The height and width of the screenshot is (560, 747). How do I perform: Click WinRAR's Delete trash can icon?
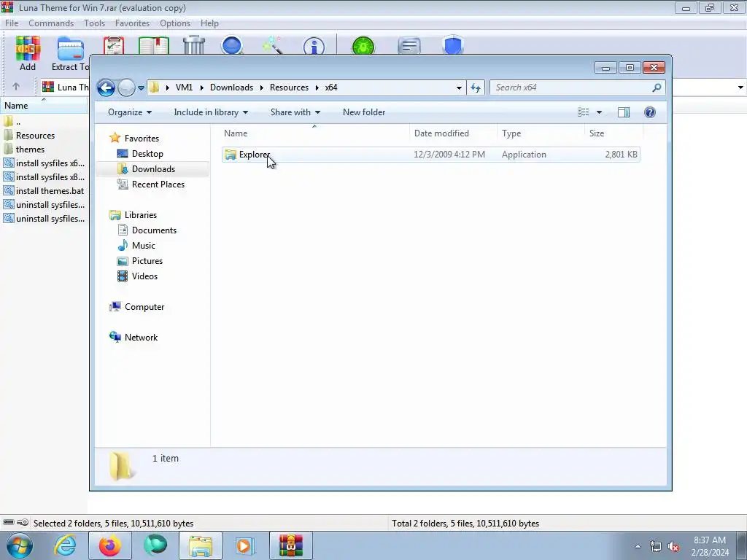194,46
